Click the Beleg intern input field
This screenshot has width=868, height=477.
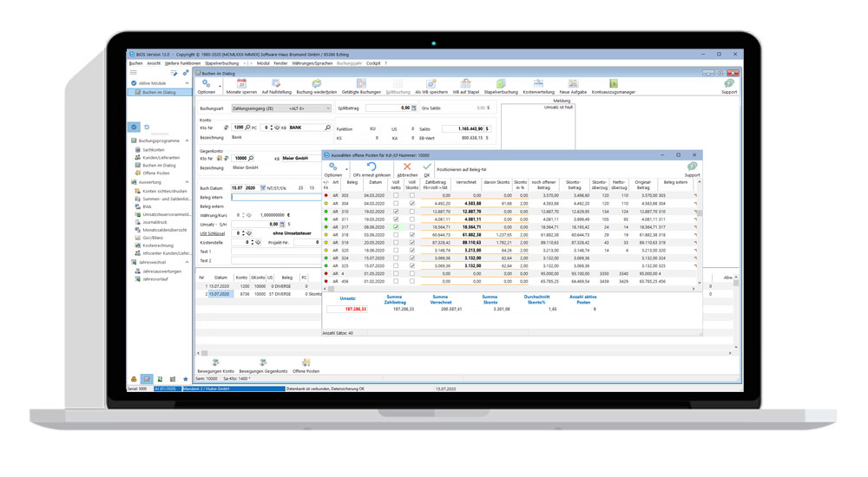[276, 197]
